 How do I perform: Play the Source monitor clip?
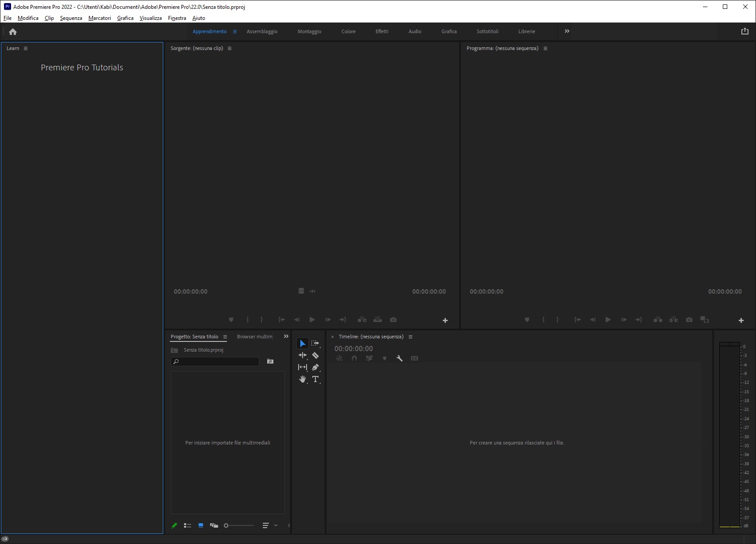click(x=312, y=320)
